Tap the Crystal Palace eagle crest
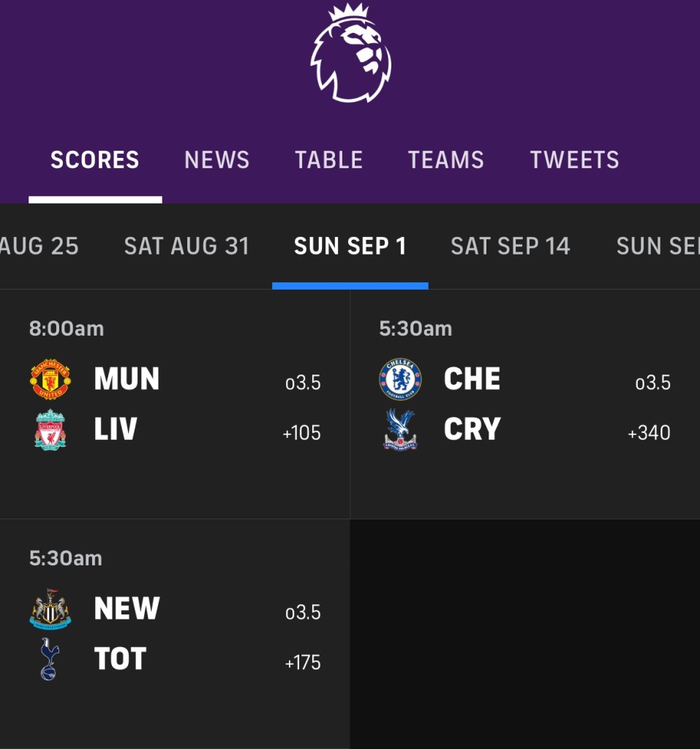This screenshot has width=700, height=749. (400, 429)
